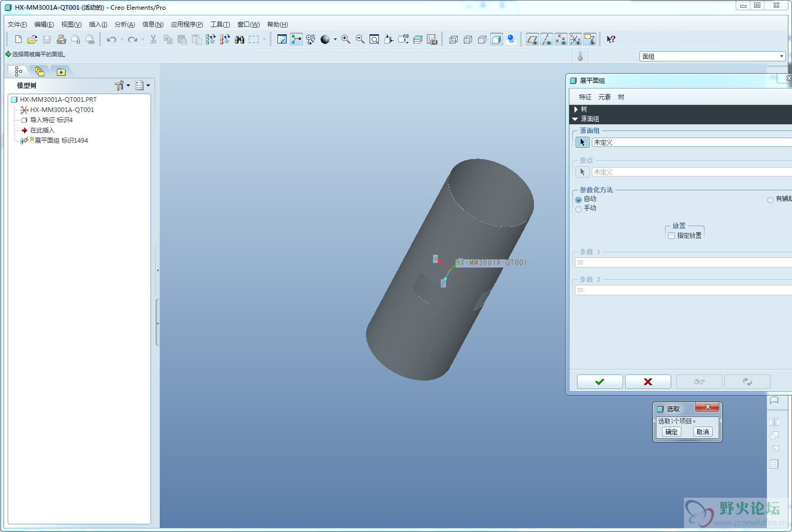Screen dimensions: 792x532
Task: Confirm the feature with the green check button
Action: tap(600, 382)
